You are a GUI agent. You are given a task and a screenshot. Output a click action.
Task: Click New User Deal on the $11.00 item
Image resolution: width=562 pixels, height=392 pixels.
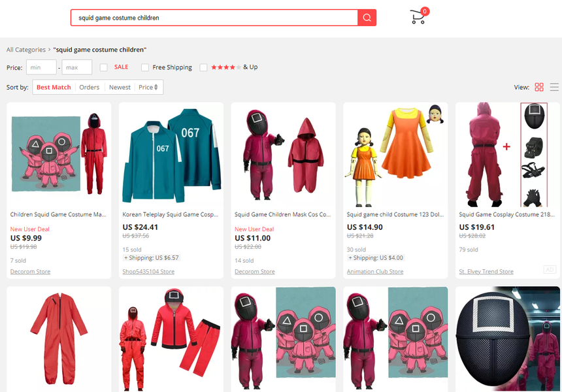point(254,229)
